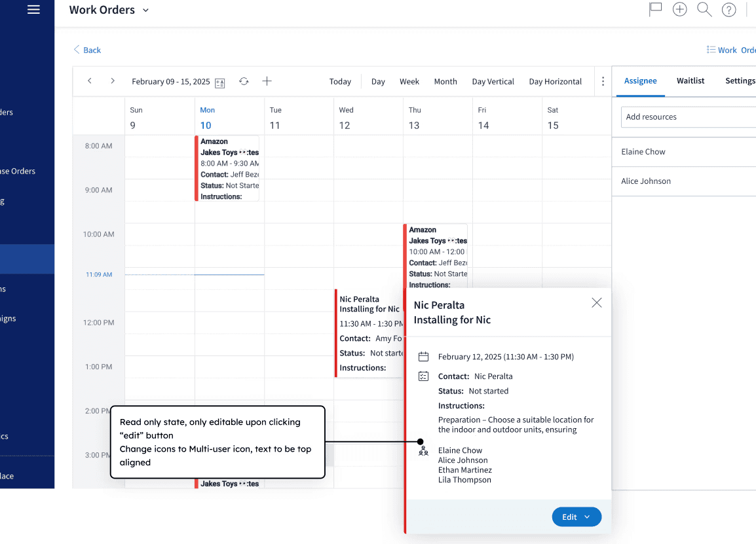Focus the Add resources field
Viewport: 756px width, 544px height.
click(689, 117)
